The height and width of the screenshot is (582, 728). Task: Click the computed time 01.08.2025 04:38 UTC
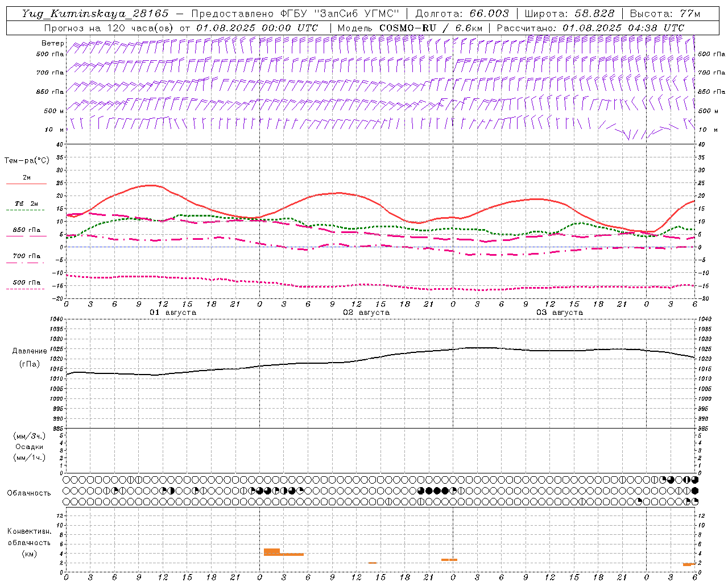pos(623,28)
